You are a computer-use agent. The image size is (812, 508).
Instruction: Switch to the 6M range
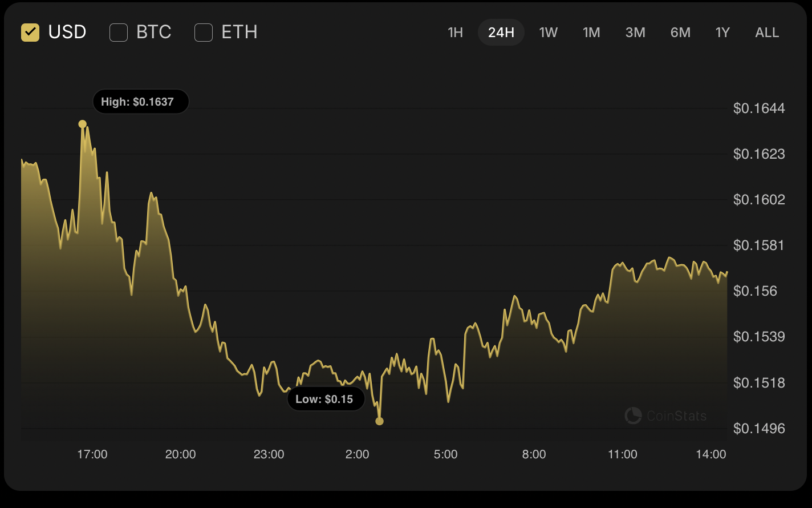click(680, 33)
